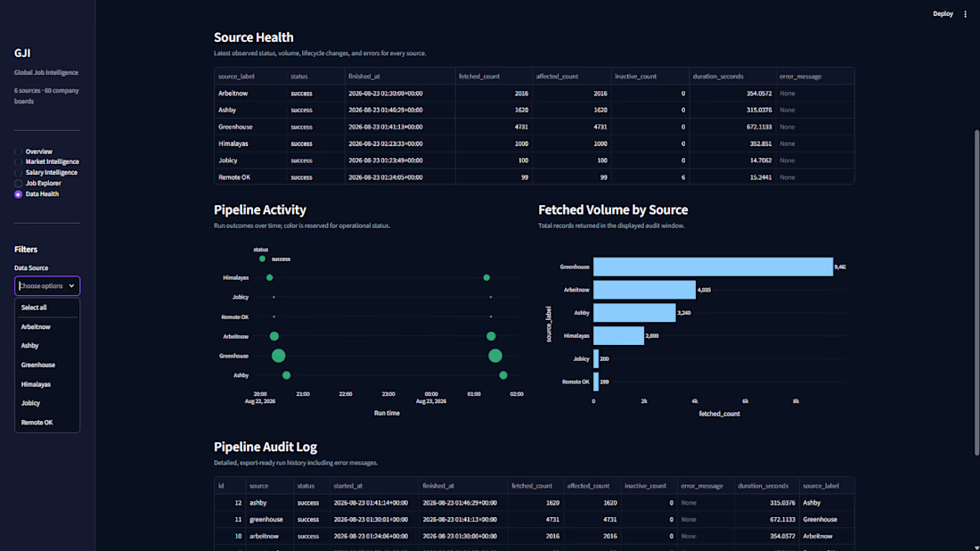Pick Greenhouse from the Data Source list
The image size is (980, 551).
pos(47,366)
